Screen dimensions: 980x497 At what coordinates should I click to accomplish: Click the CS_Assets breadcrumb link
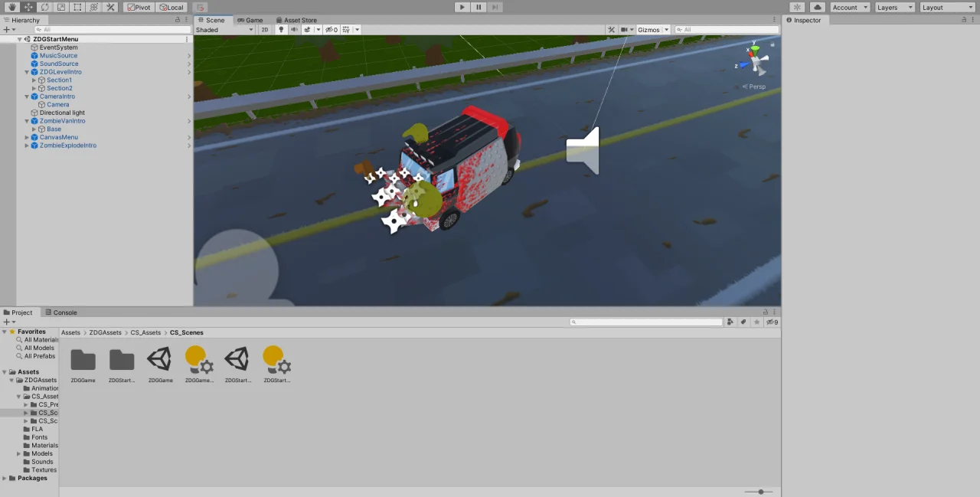point(145,333)
